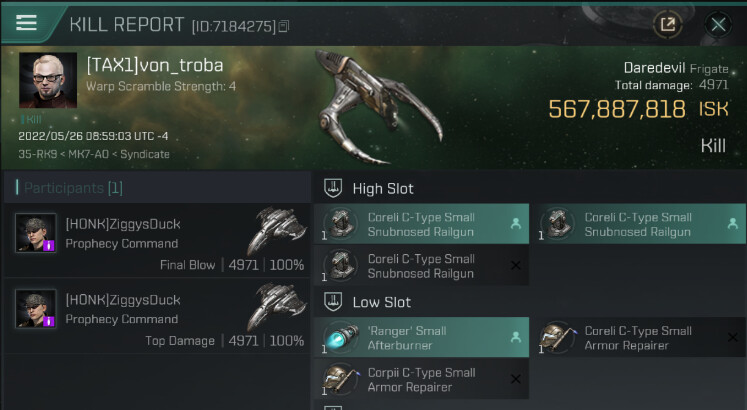Select the third Snubnosed Railgun destroyed entry
Viewport: 747px width, 410px height.
tap(421, 266)
